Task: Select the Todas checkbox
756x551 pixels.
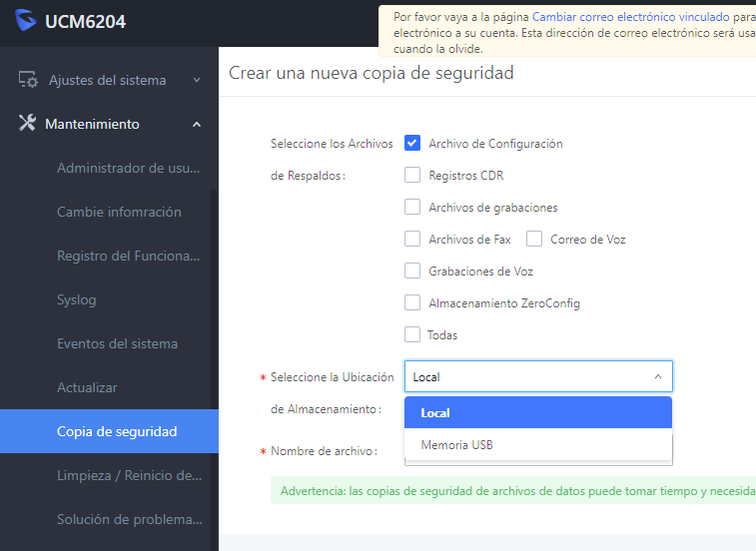Action: tap(412, 334)
